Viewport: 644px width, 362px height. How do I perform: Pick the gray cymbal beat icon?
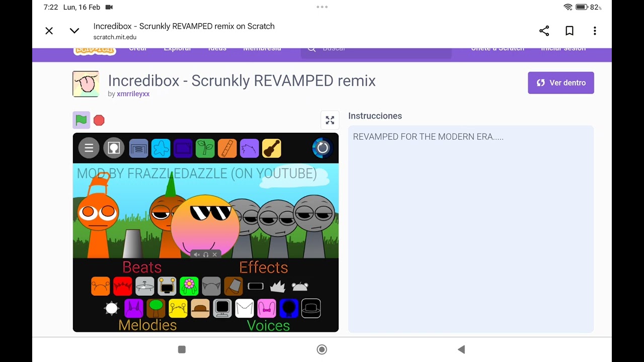pos(144,286)
